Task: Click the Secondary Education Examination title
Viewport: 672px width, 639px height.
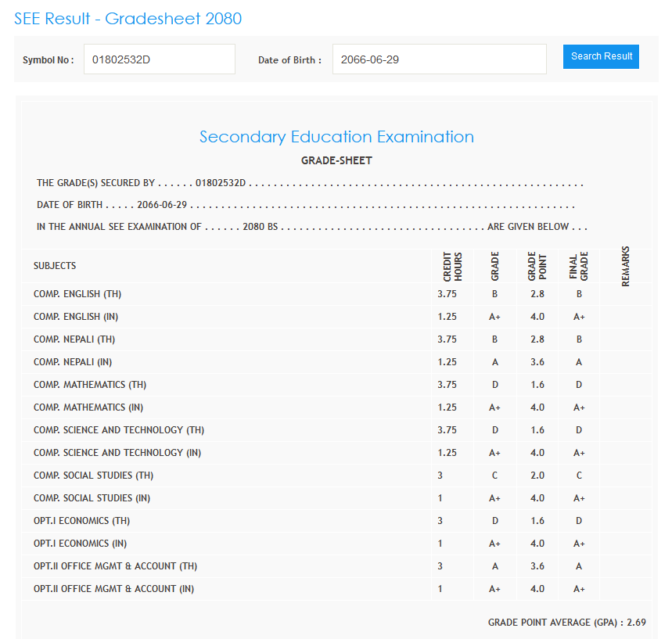Action: point(336,137)
